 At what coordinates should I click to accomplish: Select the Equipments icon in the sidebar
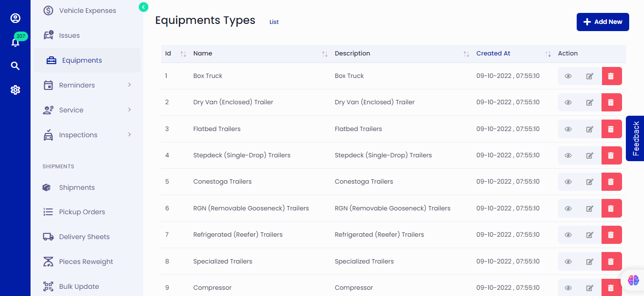point(48,60)
